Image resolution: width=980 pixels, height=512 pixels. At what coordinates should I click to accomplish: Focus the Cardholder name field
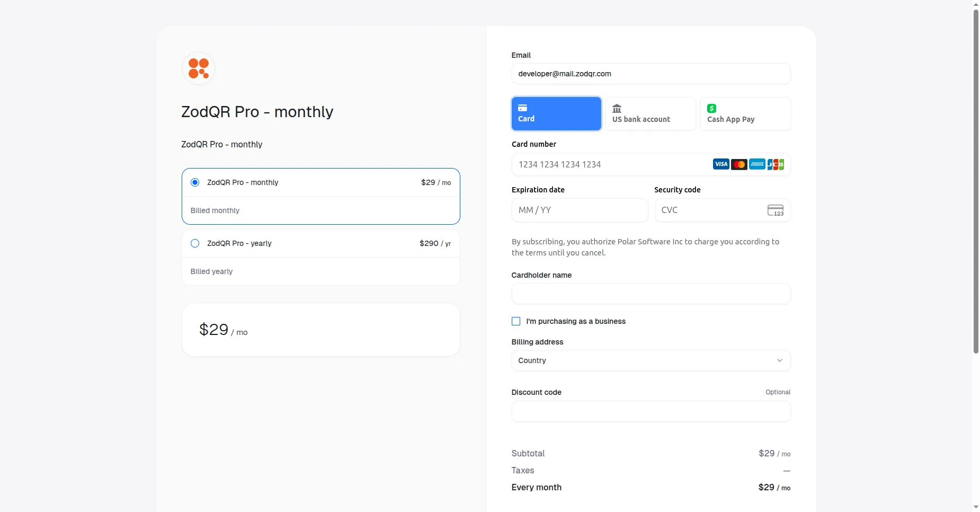pos(651,294)
